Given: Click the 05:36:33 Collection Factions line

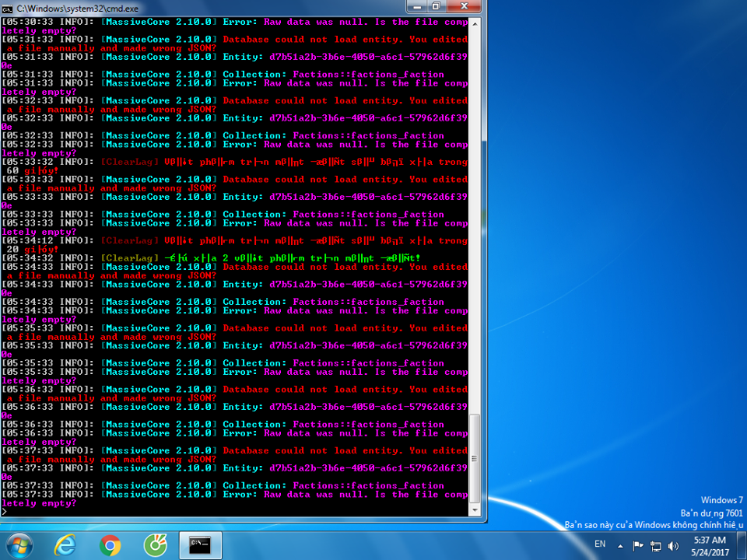Looking at the screenshot, I should [x=223, y=425].
